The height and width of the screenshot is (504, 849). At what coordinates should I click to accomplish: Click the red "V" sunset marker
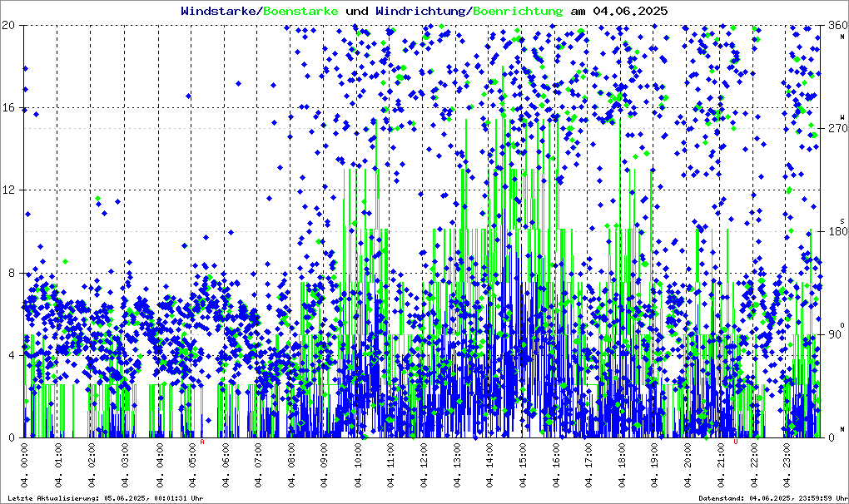(x=735, y=442)
